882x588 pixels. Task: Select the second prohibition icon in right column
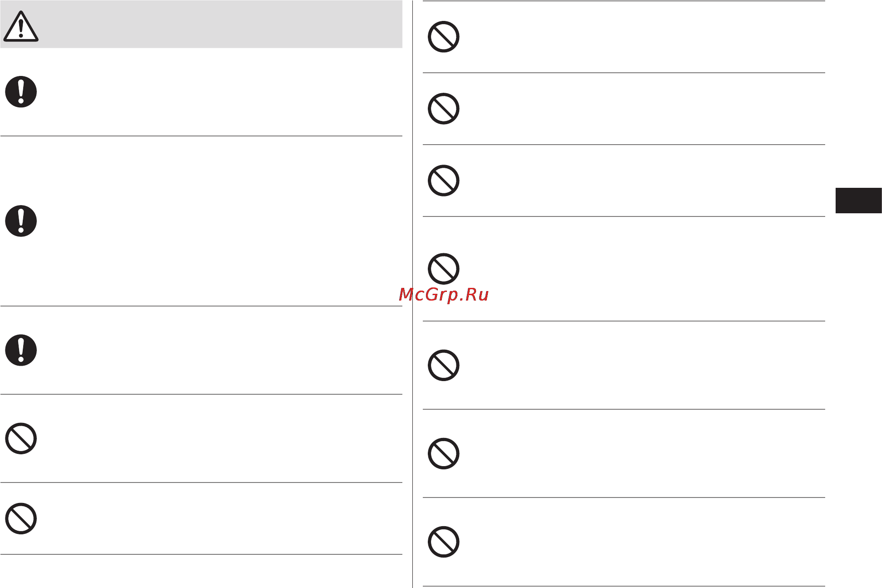(444, 109)
